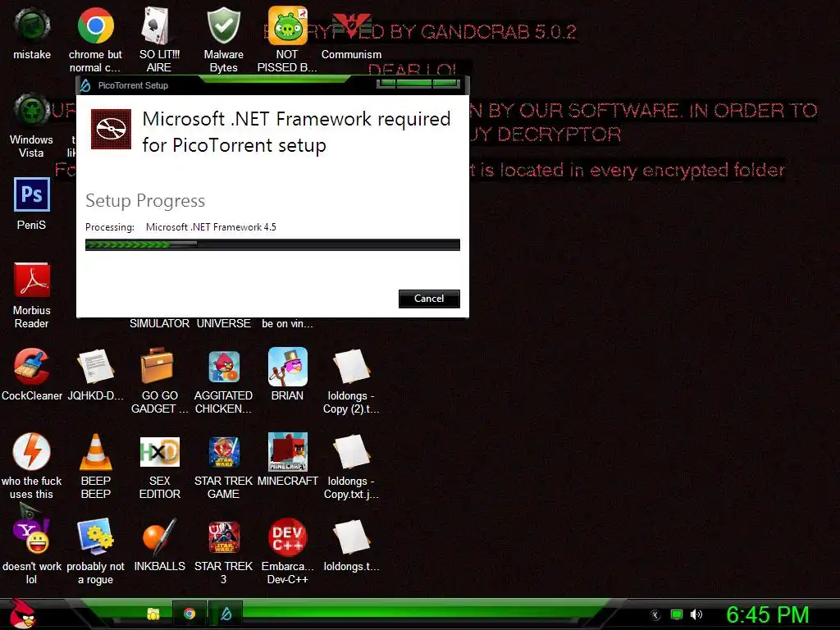Cancel the PicoTorrent setup
Viewport: 840px width, 630px height.
tap(429, 299)
